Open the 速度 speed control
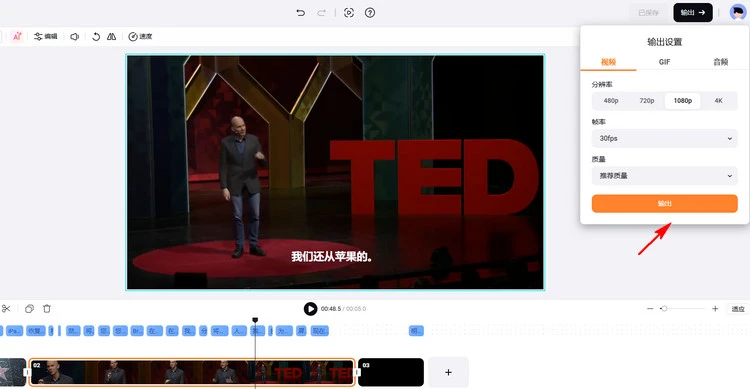Screen dimensions: 750x389 [140, 36]
